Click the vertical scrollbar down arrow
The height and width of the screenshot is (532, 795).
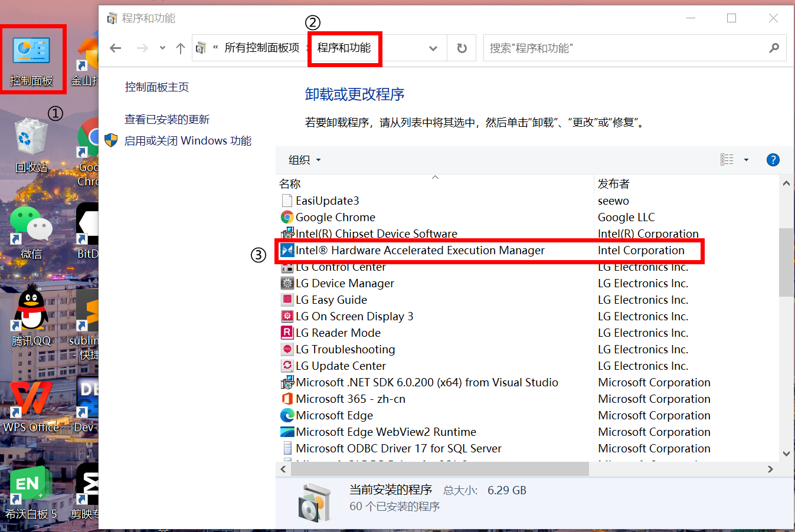pos(786,454)
